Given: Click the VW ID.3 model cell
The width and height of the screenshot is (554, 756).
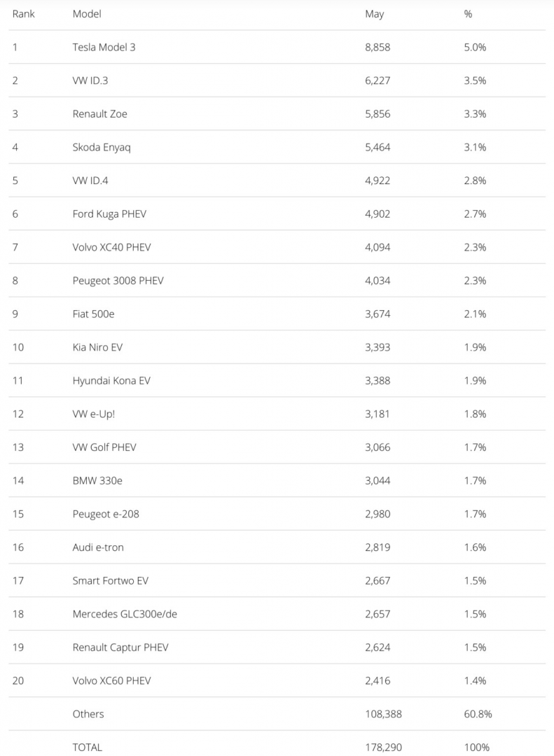Looking at the screenshot, I should coord(90,80).
